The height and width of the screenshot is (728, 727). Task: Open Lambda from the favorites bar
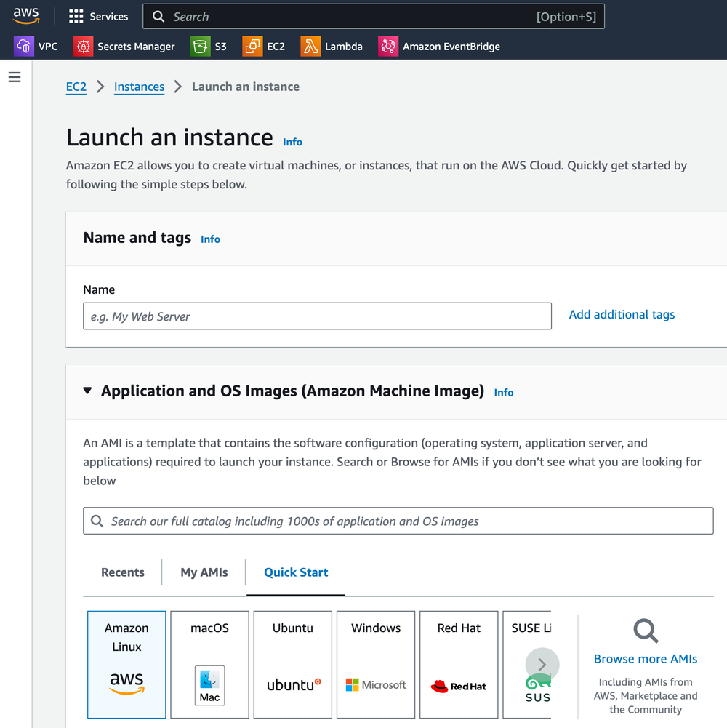(332, 46)
